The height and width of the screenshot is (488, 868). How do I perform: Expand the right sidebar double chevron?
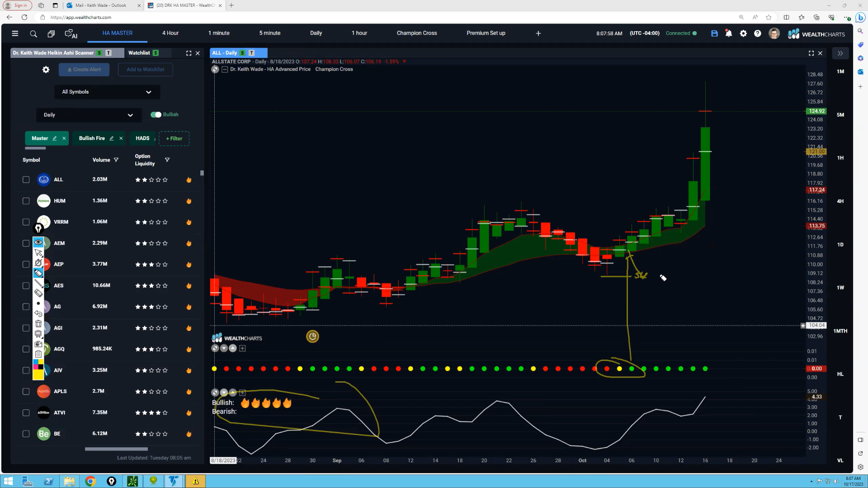click(x=840, y=53)
